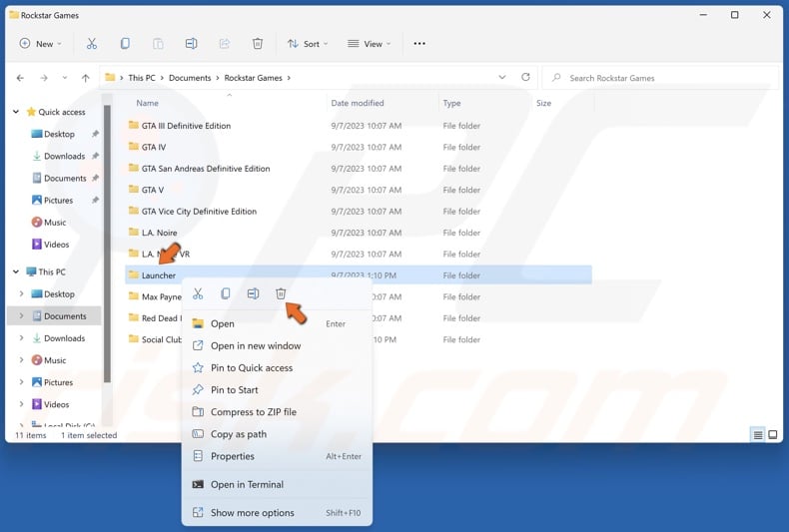The image size is (789, 532).
Task: Click the Copy icon in the context menu
Action: click(x=226, y=293)
